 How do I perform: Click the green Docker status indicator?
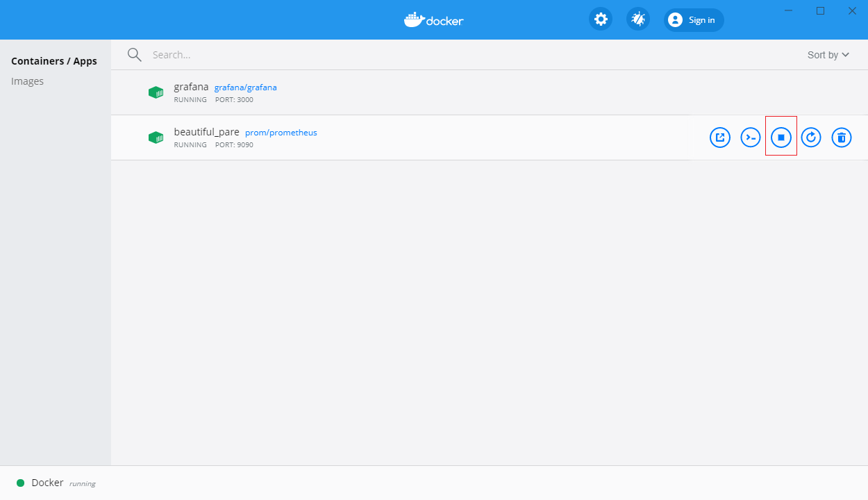[21, 483]
